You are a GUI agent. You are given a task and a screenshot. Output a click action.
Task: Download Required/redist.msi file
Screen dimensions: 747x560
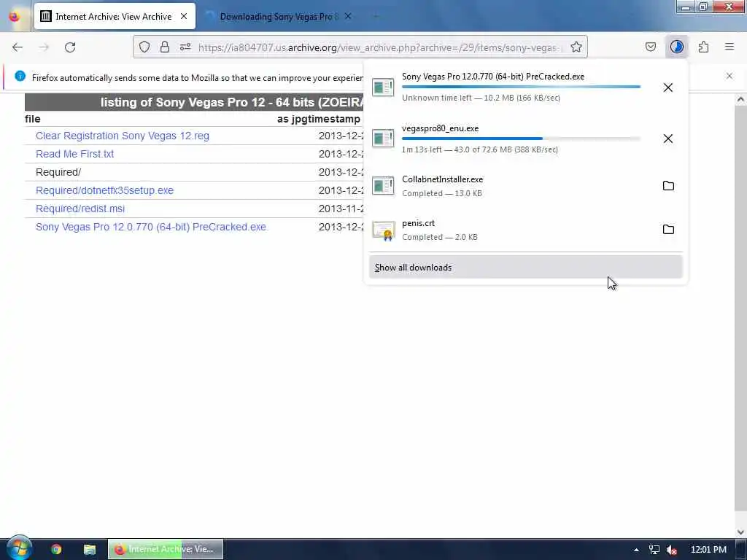80,209
